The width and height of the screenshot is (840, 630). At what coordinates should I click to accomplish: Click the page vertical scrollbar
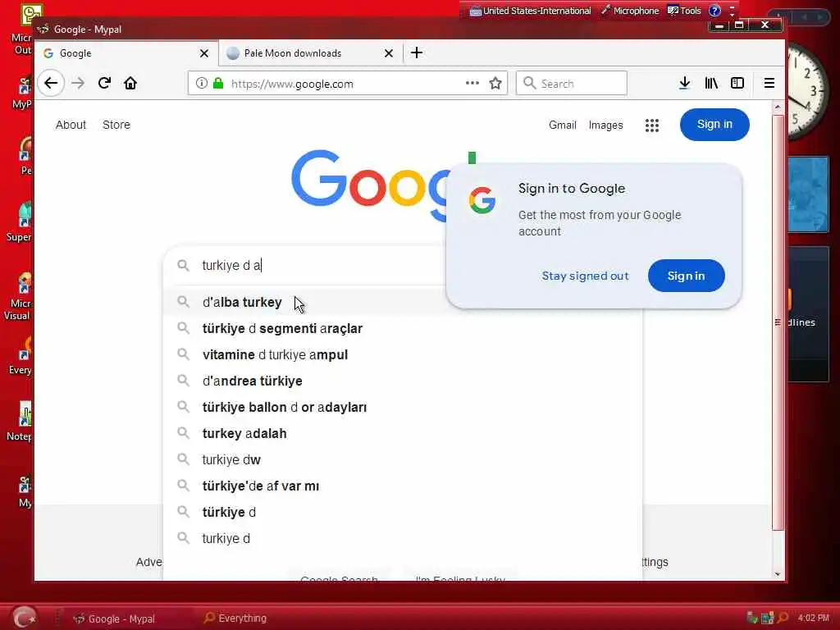point(778,322)
